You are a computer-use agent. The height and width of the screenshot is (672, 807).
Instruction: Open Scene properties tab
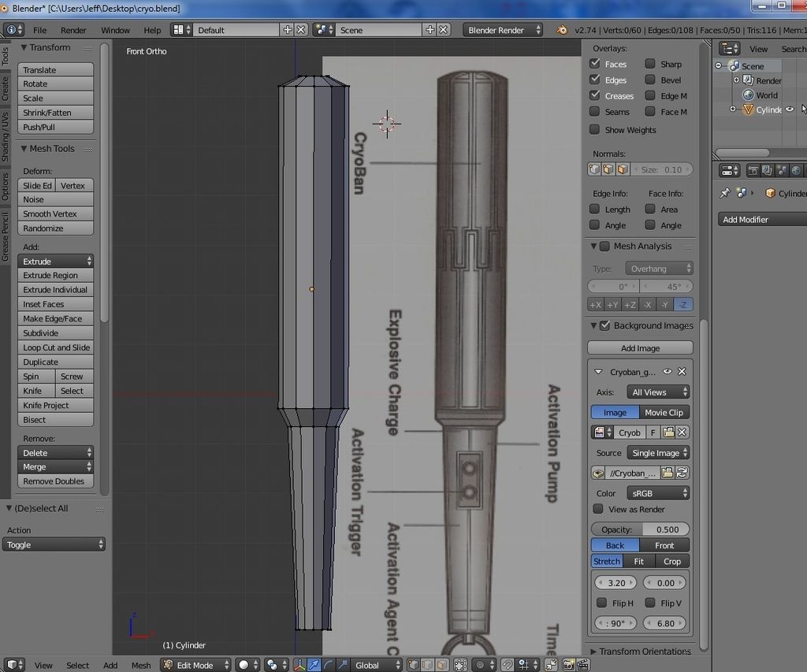pos(782,170)
